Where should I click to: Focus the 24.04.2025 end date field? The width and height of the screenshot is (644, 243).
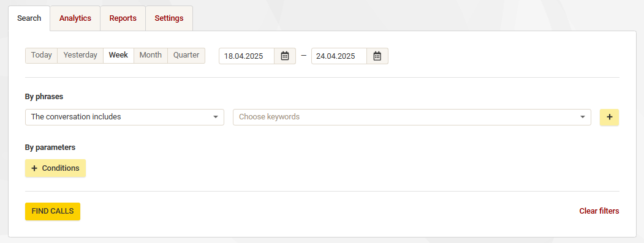pyautogui.click(x=339, y=56)
